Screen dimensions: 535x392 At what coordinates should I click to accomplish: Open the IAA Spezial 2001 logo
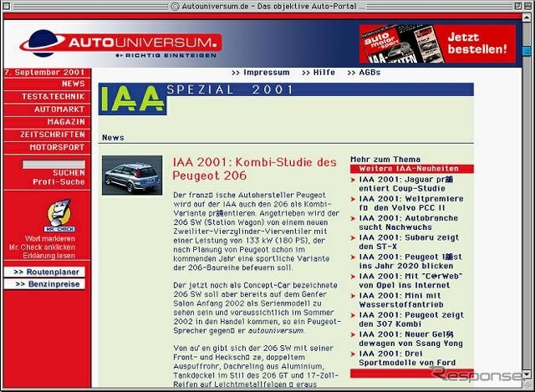point(132,99)
